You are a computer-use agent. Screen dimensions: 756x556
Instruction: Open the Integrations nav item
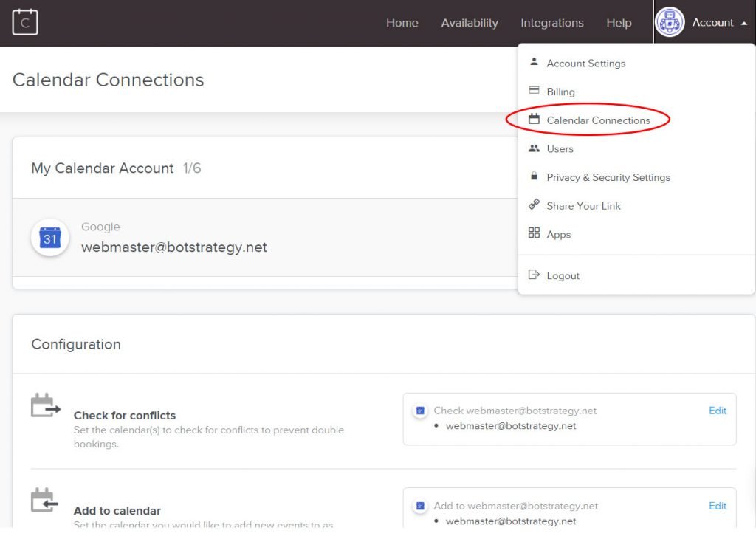click(x=551, y=23)
